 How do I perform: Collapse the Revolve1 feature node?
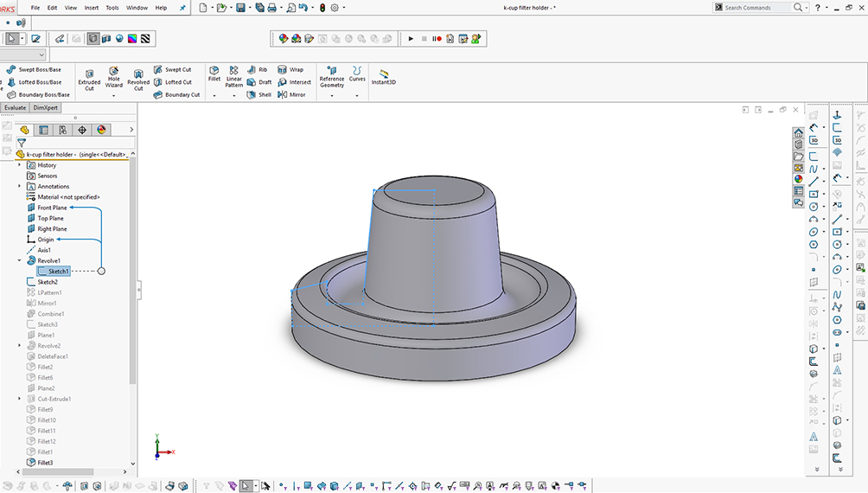point(20,260)
